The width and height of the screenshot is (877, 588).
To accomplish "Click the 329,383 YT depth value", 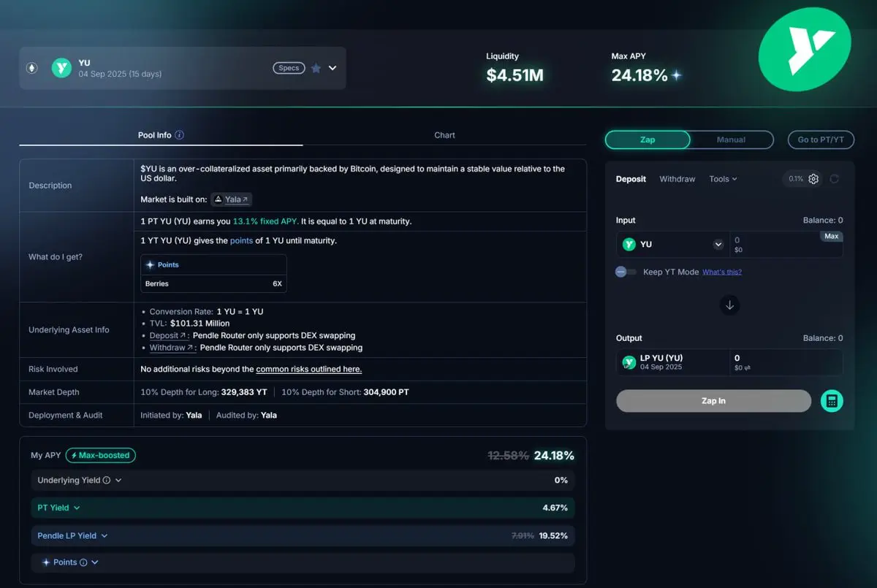I will pyautogui.click(x=246, y=392).
